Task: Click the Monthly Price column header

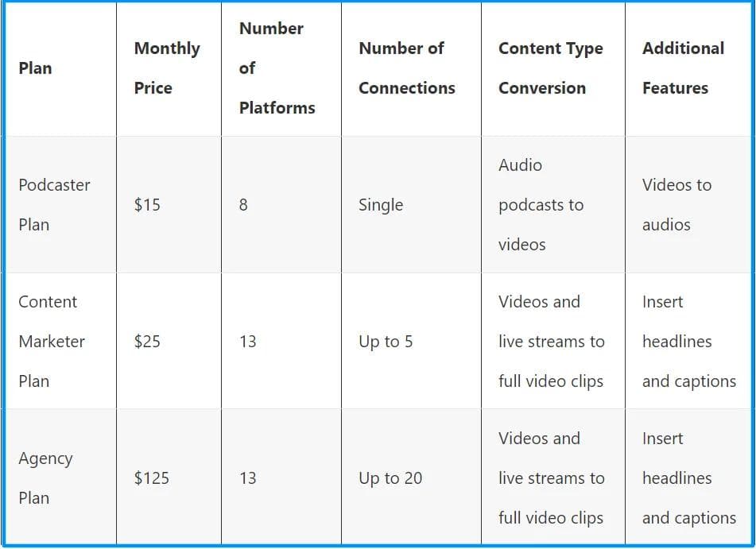Action: pos(167,68)
